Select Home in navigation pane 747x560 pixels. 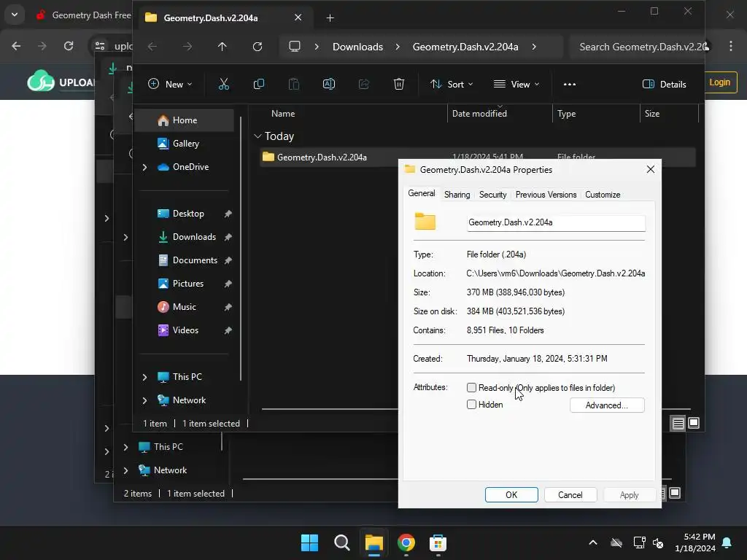point(185,120)
